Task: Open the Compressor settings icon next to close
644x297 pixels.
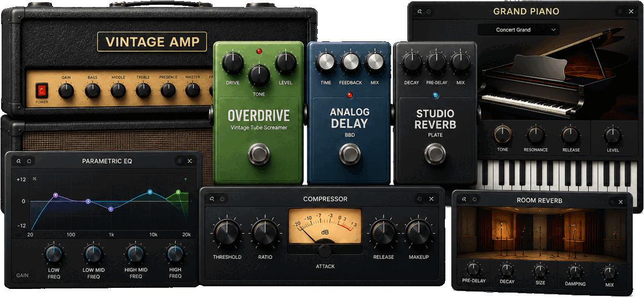Action: (420, 199)
